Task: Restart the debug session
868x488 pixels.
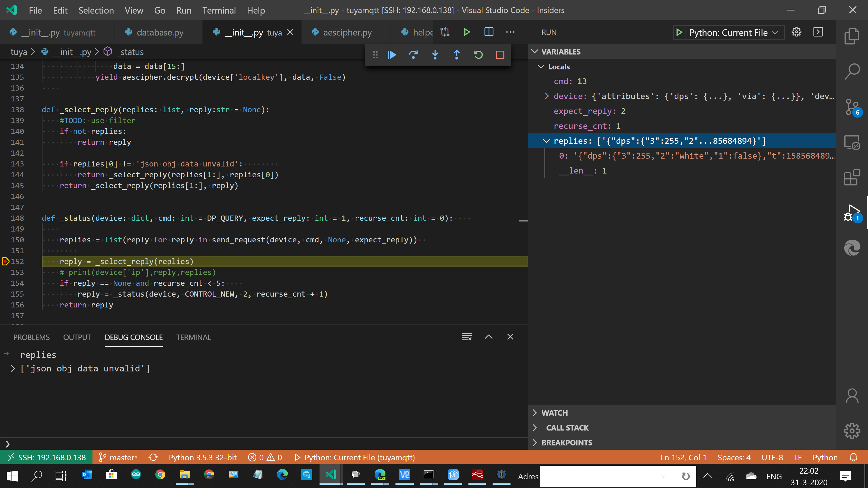Action: [479, 54]
